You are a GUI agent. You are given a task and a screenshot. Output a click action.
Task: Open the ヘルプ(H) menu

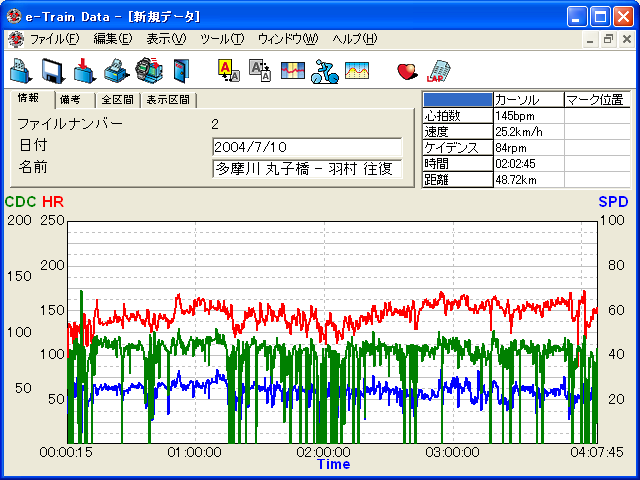click(354, 39)
